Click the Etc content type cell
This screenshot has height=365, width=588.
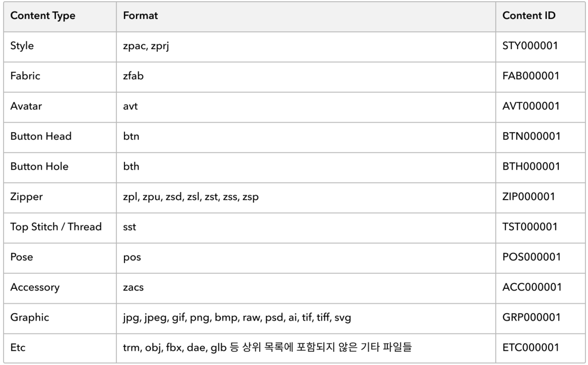(x=18, y=348)
